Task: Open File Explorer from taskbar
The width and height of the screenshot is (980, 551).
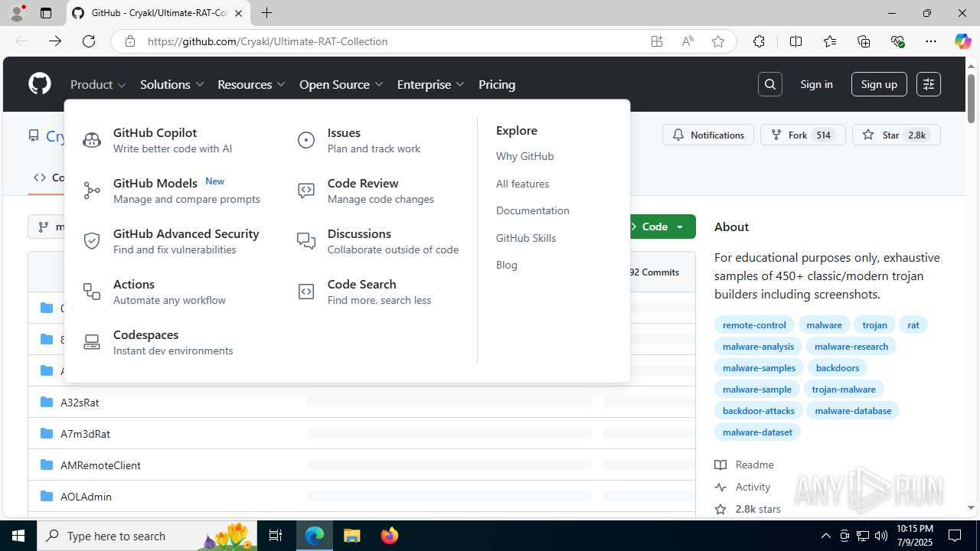Action: (351, 536)
